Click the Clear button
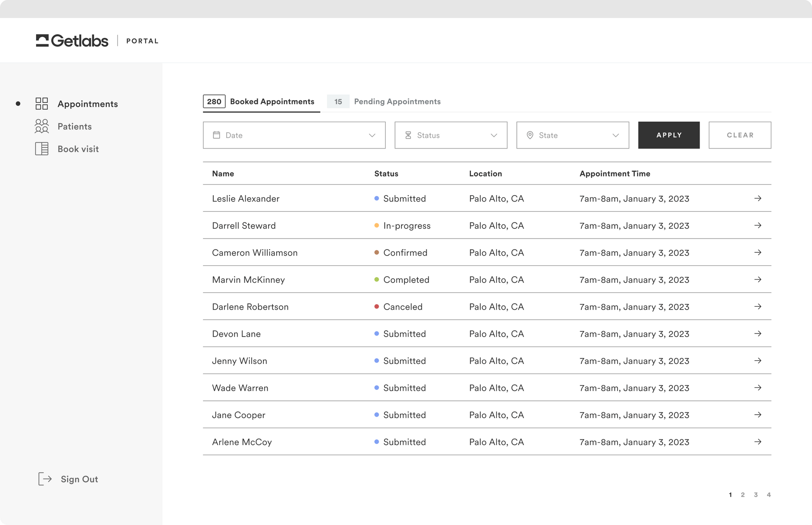Screen dimensions: 812x525 [740, 135]
